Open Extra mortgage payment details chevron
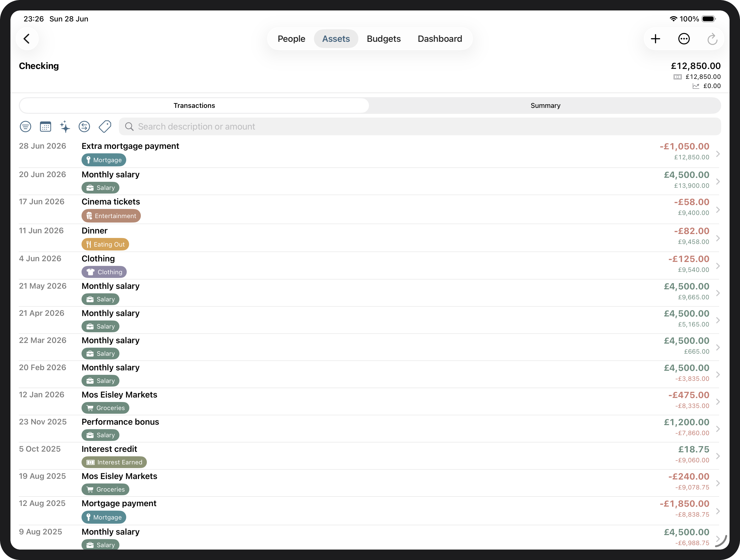The image size is (740, 560). point(718,154)
